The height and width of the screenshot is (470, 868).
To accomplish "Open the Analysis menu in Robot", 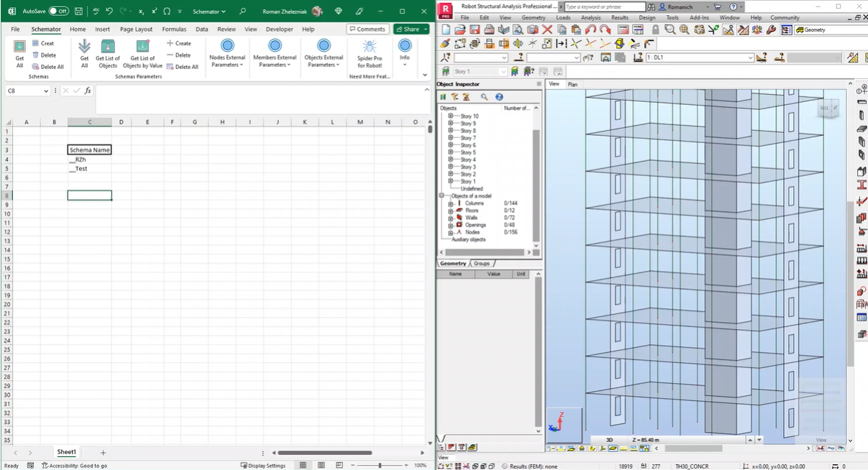I will 590,18.
